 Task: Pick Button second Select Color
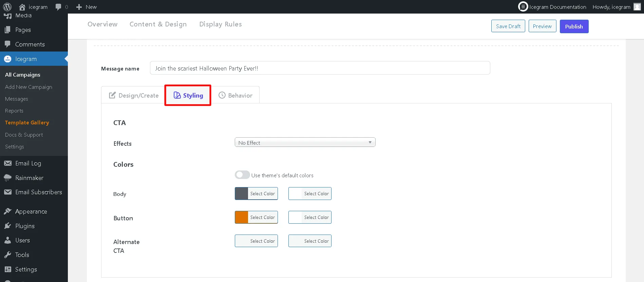(310, 217)
